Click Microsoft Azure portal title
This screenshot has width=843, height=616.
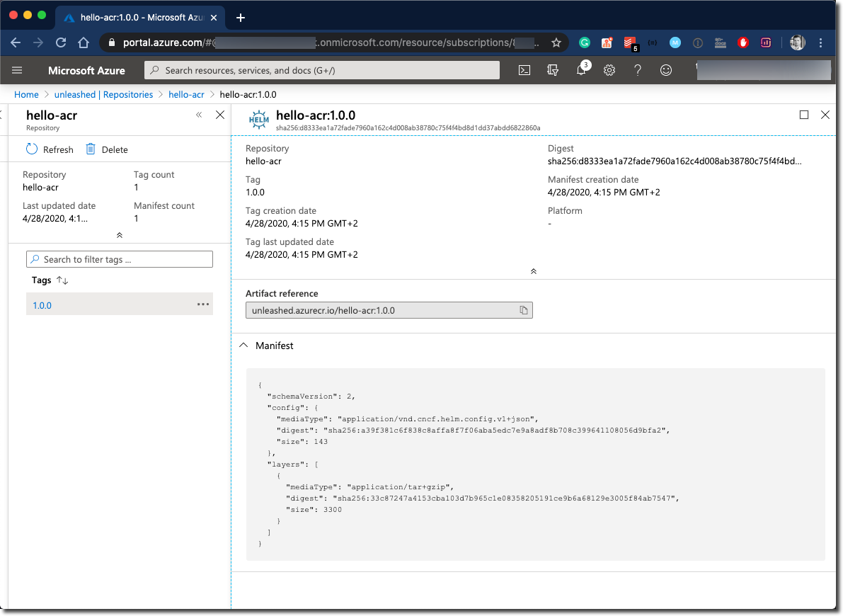pyautogui.click(x=86, y=71)
